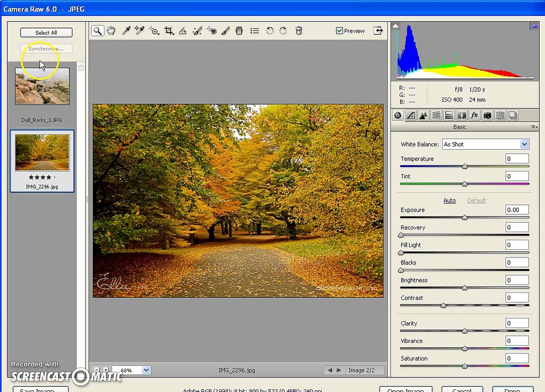Switch to the Lens Corrections panel tab
This screenshot has width=545, height=392.
click(462, 115)
